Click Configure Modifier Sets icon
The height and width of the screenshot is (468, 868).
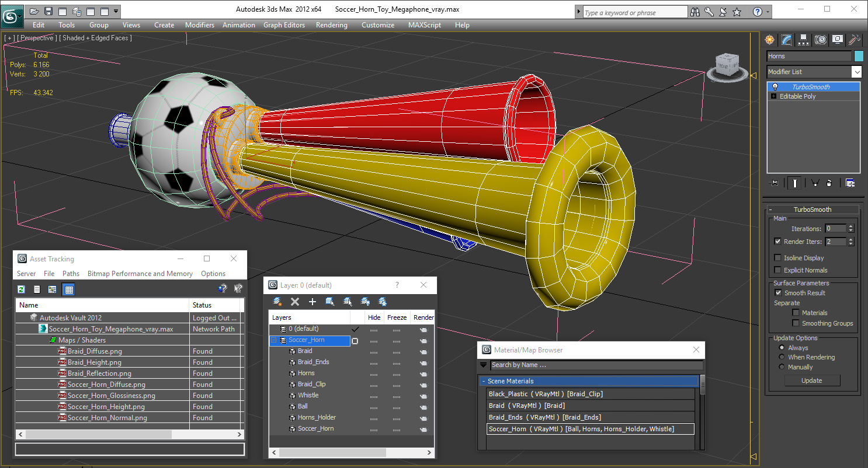(x=850, y=183)
